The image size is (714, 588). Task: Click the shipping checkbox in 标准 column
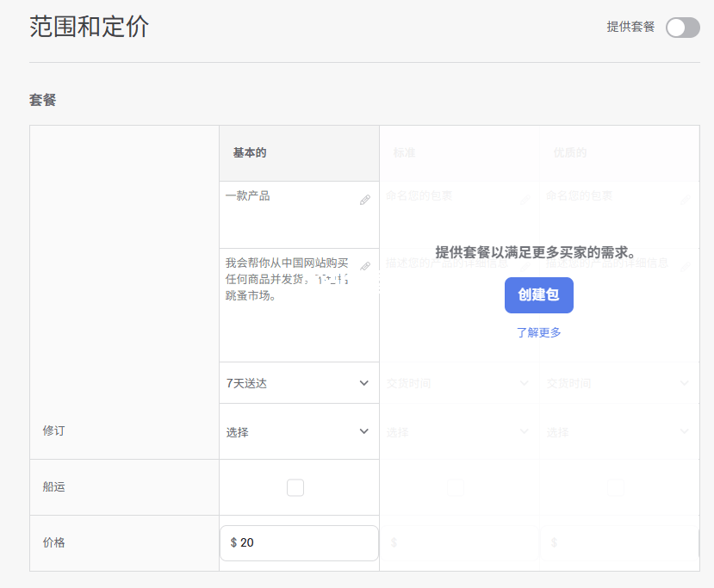[456, 487]
